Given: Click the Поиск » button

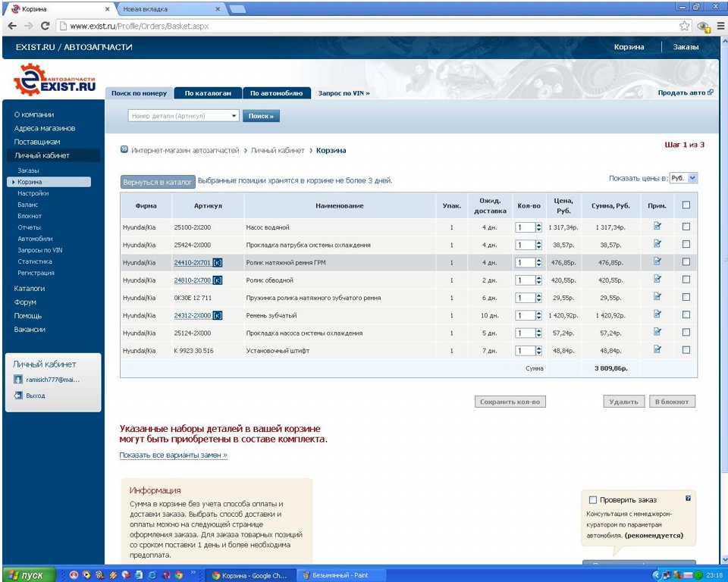Looking at the screenshot, I should 261,116.
